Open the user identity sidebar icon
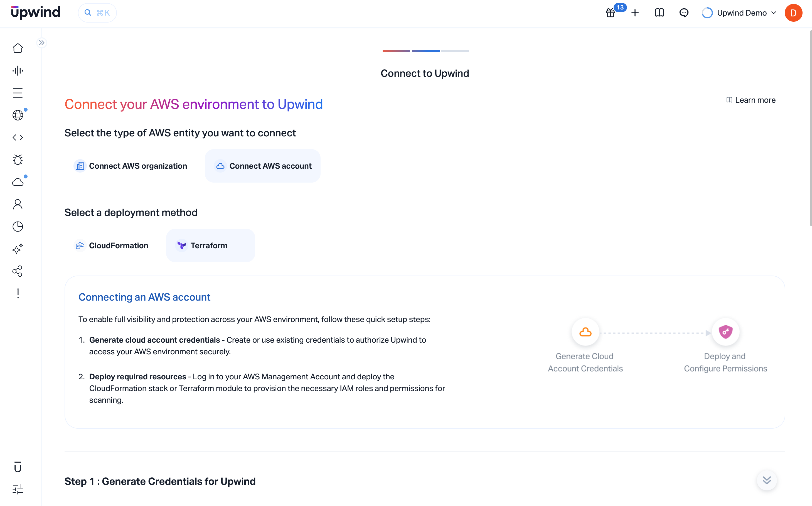 click(18, 205)
